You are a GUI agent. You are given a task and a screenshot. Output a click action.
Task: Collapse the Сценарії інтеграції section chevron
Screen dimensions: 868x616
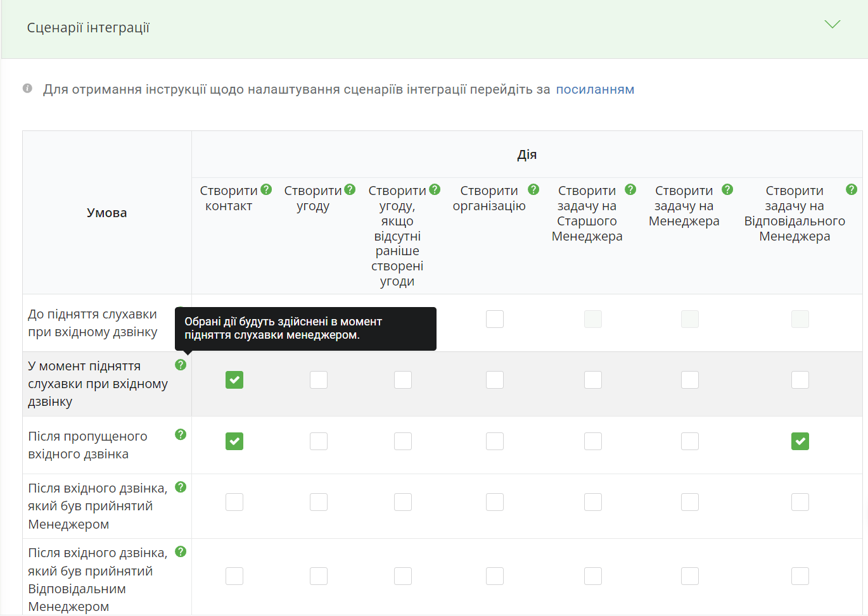coord(832,25)
